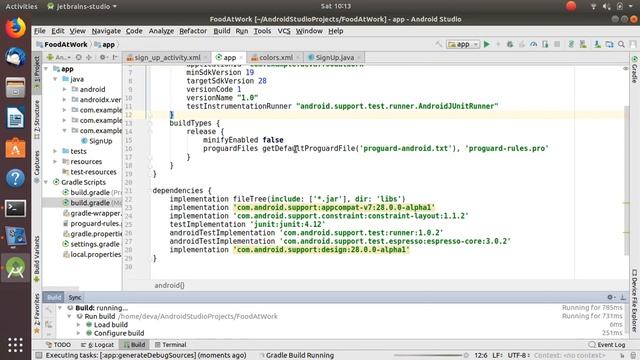The width and height of the screenshot is (640, 360).
Task: Open the Android project view dropdown
Action: coord(58,58)
